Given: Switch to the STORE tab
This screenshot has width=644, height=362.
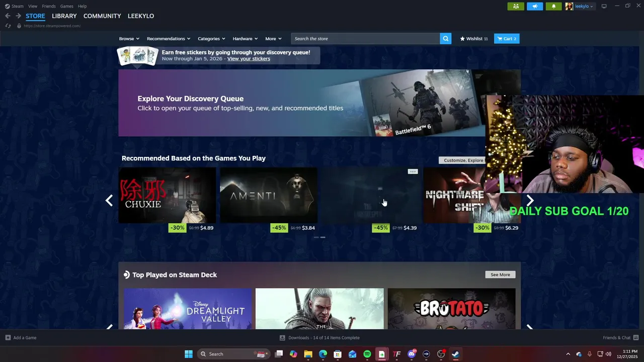Looking at the screenshot, I should tap(35, 16).
